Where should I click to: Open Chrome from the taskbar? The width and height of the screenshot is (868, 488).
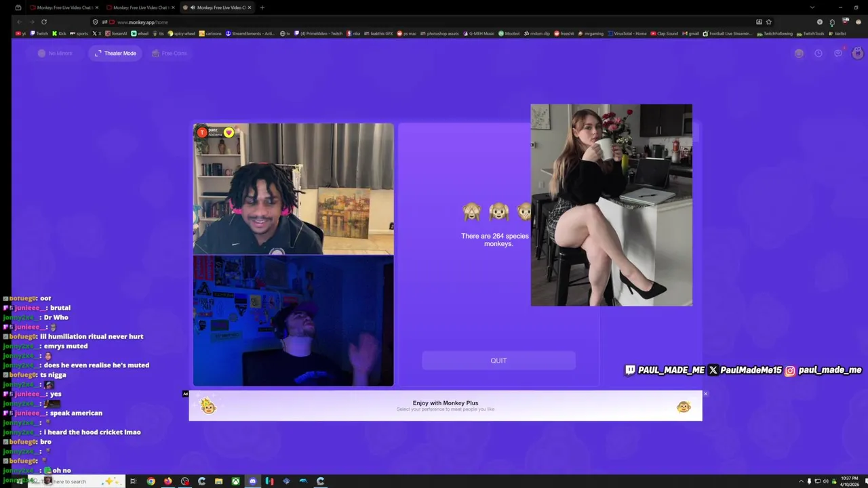[151, 481]
